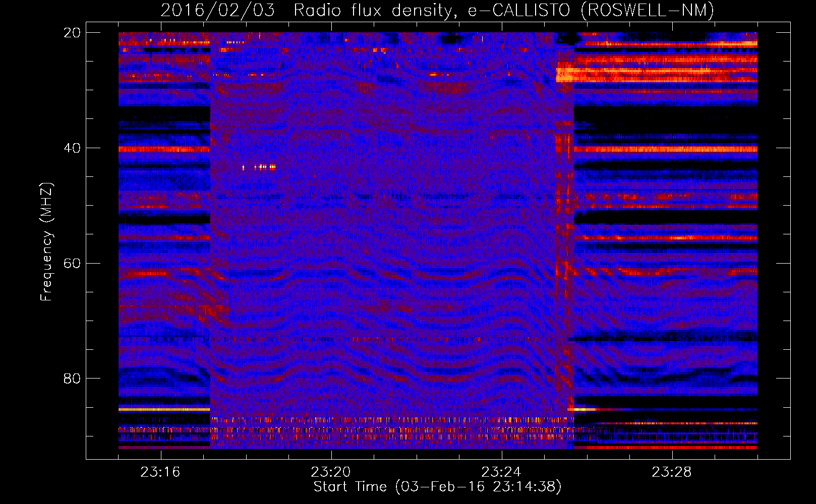Click the yellow horizontal line near 85 MHz at left
Screen dimensions: 816x504
(164, 410)
